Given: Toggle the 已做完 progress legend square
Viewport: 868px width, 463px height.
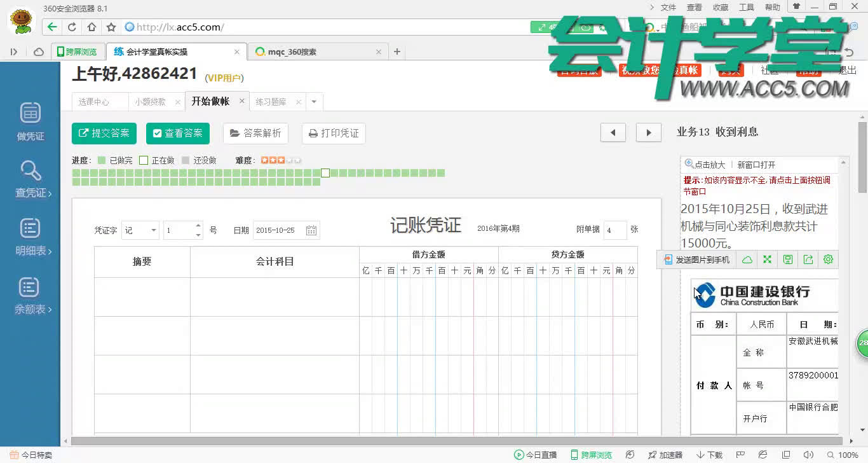Looking at the screenshot, I should coord(102,160).
